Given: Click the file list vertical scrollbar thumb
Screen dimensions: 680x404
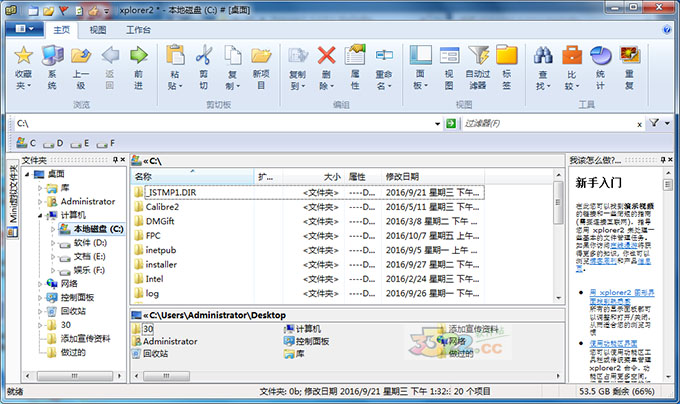Looking at the screenshot, I should (x=558, y=203).
